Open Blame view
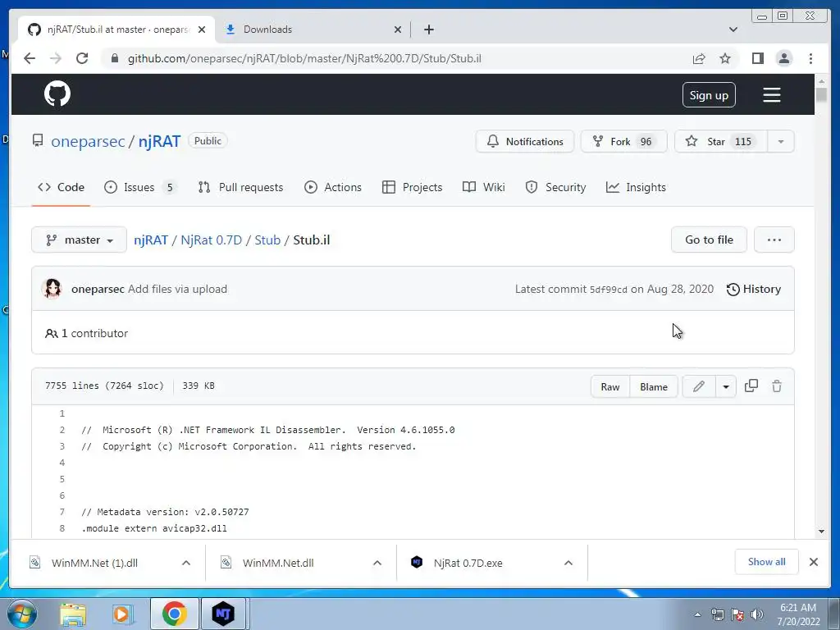 point(654,387)
